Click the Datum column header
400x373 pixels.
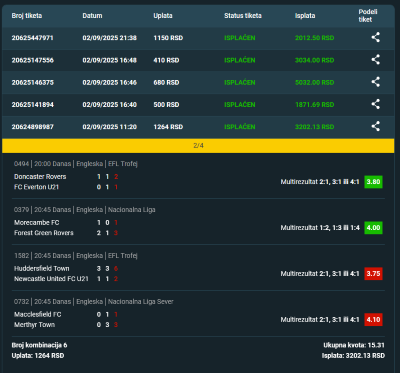pyautogui.click(x=92, y=16)
